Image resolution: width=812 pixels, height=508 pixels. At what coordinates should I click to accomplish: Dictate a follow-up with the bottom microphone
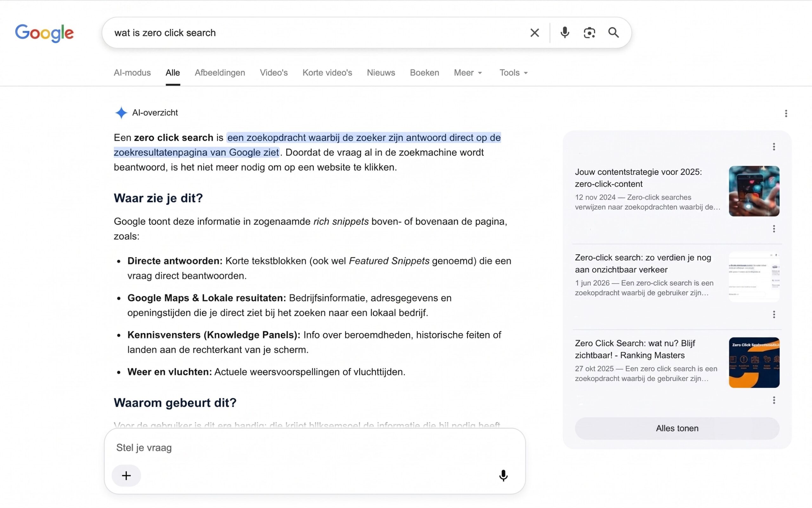503,475
